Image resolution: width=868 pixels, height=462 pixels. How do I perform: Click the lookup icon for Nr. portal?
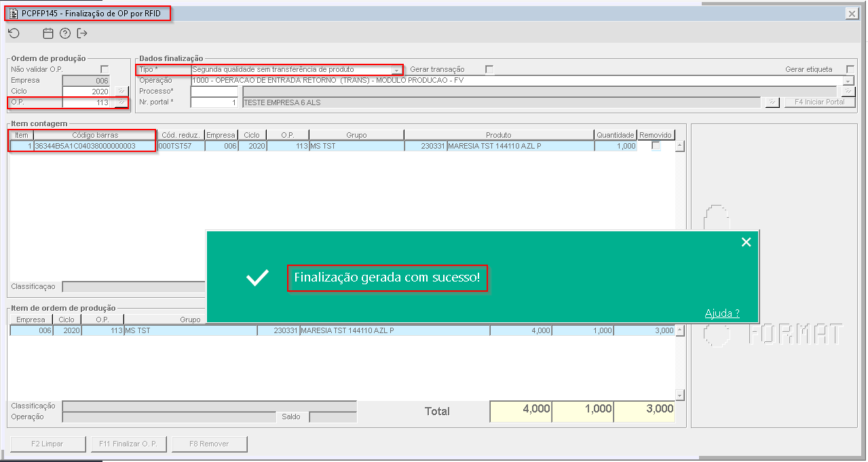click(772, 102)
